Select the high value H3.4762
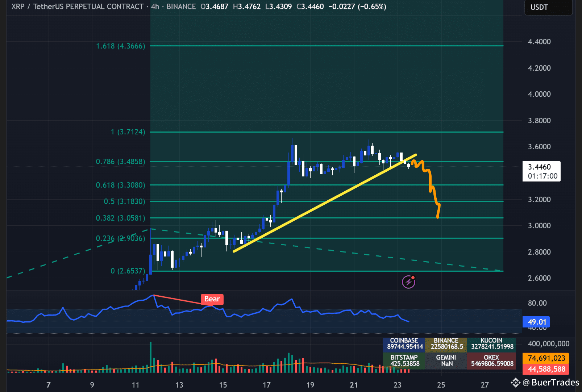Viewport: 582px width, 392px height. pos(247,7)
